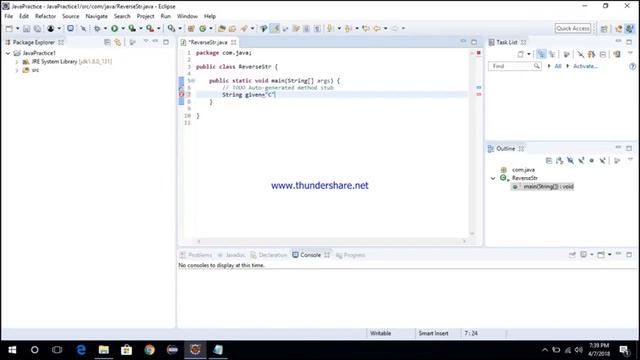
Task: Click the New Java Class icon
Action: tap(202, 29)
